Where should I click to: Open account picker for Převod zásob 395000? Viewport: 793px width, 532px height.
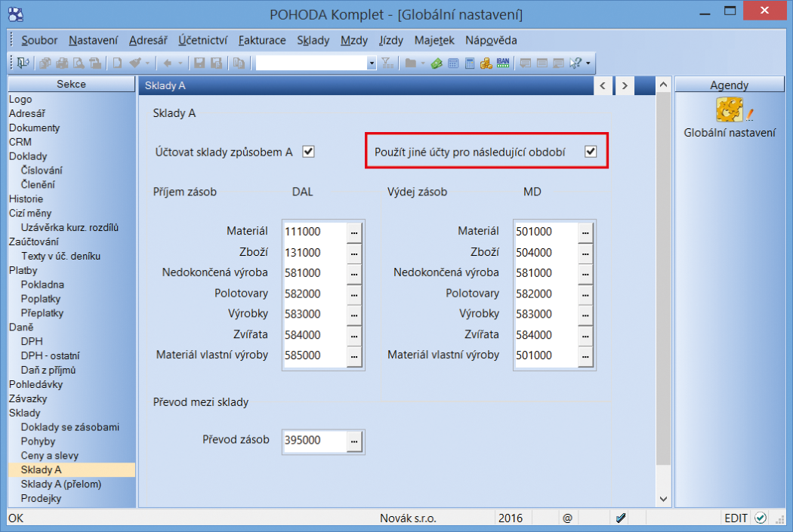click(354, 441)
